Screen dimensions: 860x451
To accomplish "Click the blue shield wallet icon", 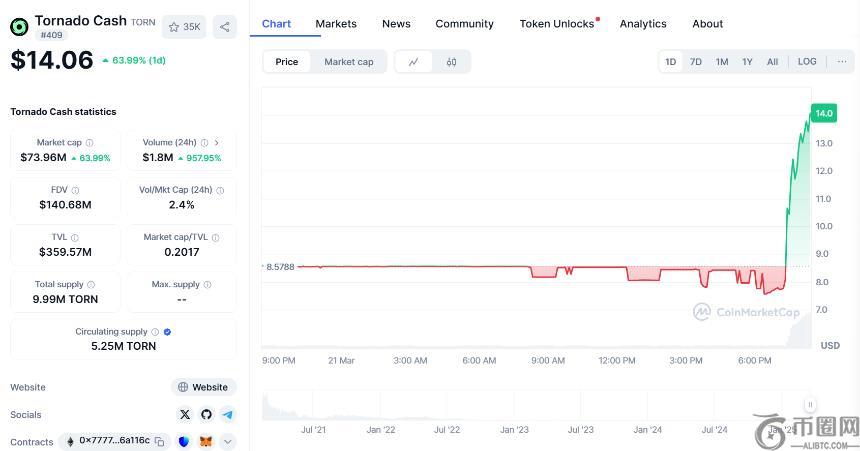I will pyautogui.click(x=184, y=441).
